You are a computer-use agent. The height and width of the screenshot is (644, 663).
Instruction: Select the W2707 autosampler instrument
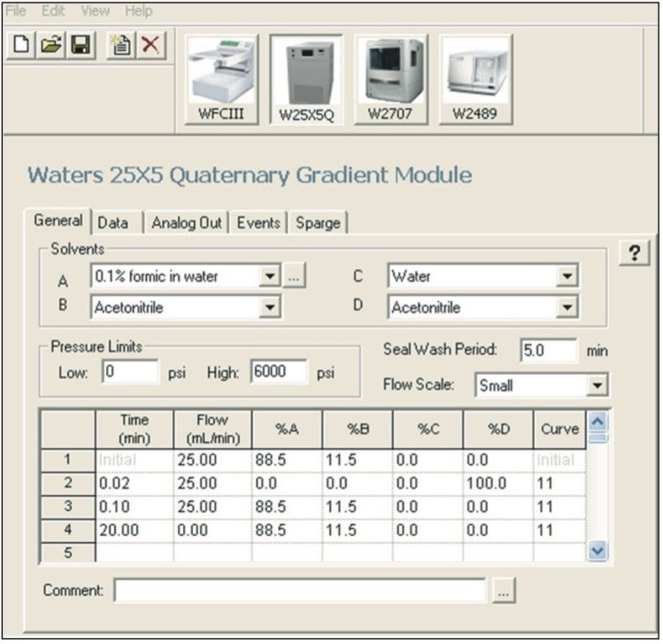point(391,81)
